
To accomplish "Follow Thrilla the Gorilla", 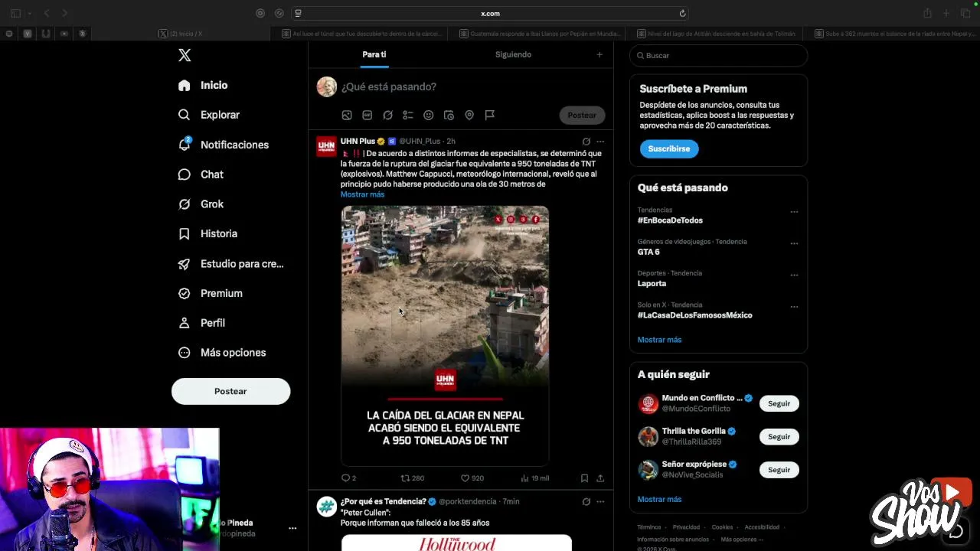I will (x=779, y=436).
